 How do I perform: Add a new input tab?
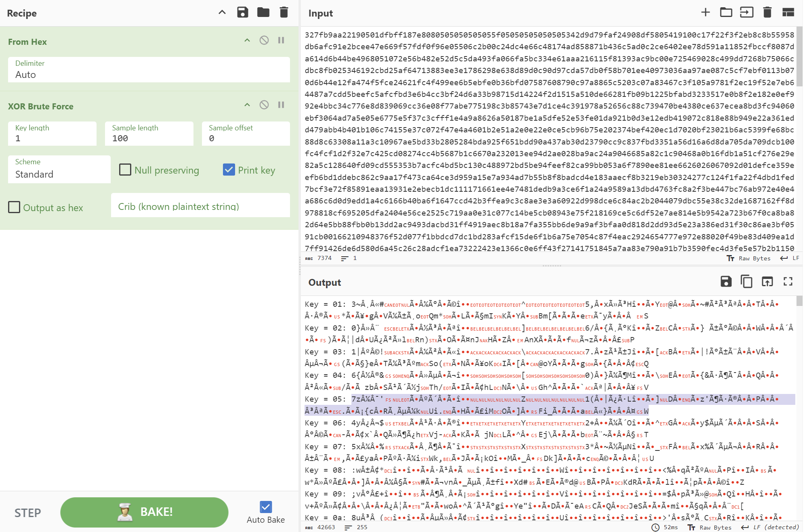point(705,13)
